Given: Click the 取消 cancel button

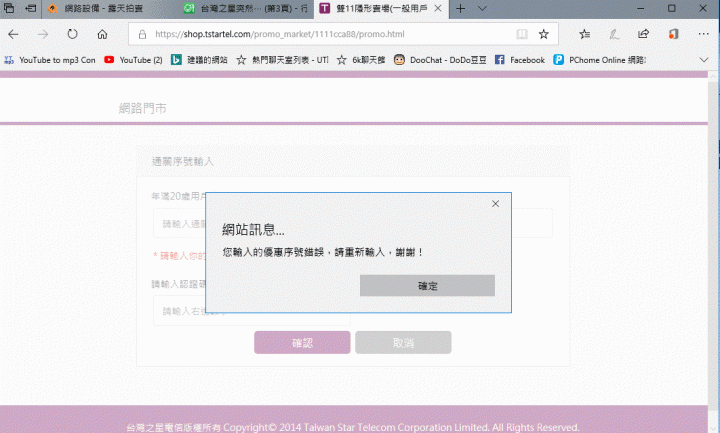Looking at the screenshot, I should (403, 343).
